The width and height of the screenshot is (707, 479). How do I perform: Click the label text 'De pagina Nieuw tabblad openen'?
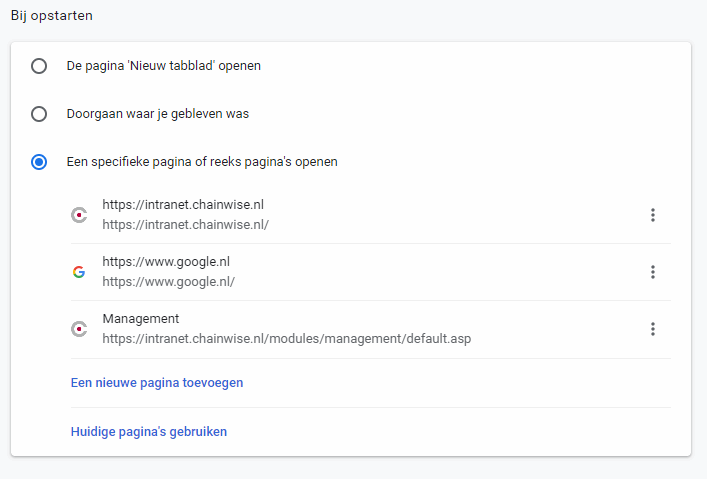coord(163,66)
